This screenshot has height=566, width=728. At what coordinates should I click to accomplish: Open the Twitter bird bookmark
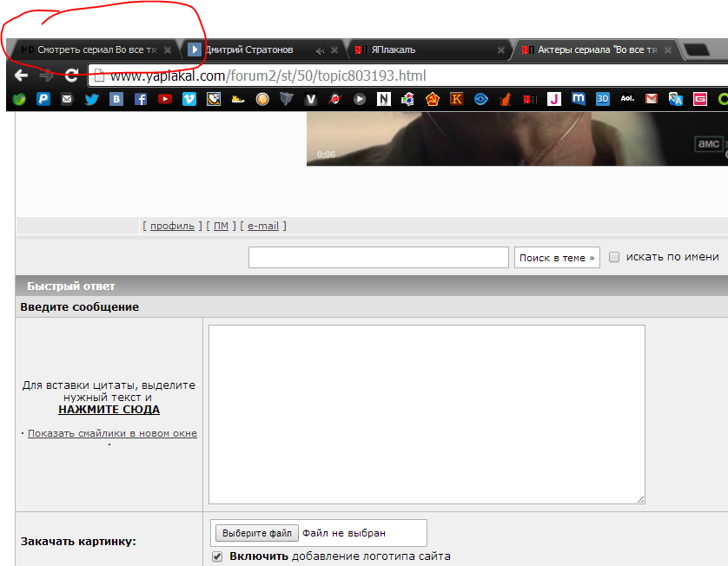(91, 99)
